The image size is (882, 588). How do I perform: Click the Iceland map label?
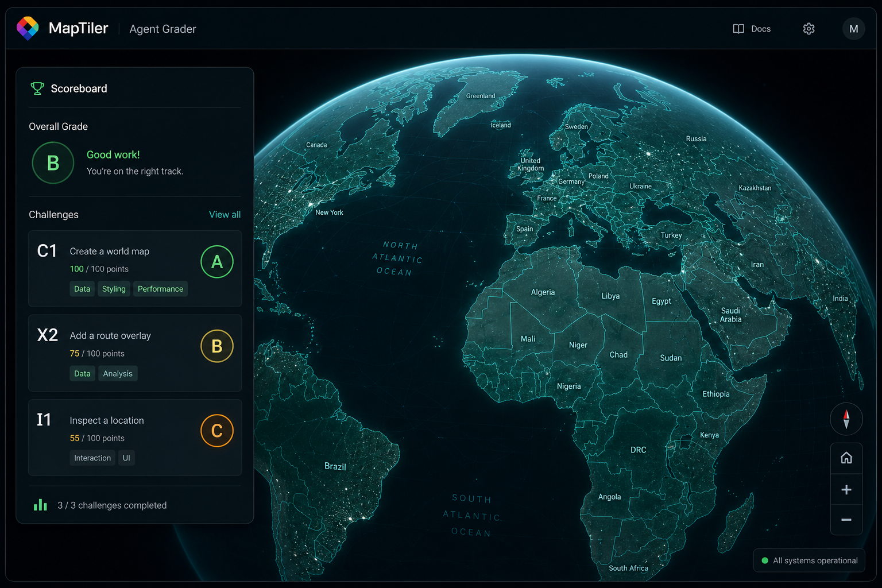coord(500,125)
